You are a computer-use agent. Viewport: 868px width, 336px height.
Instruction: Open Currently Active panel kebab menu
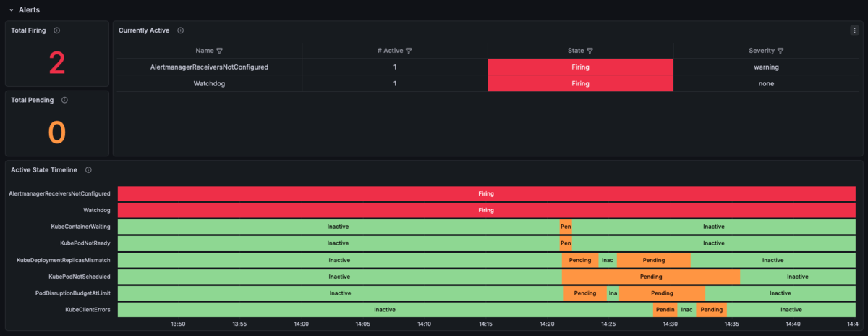[854, 30]
